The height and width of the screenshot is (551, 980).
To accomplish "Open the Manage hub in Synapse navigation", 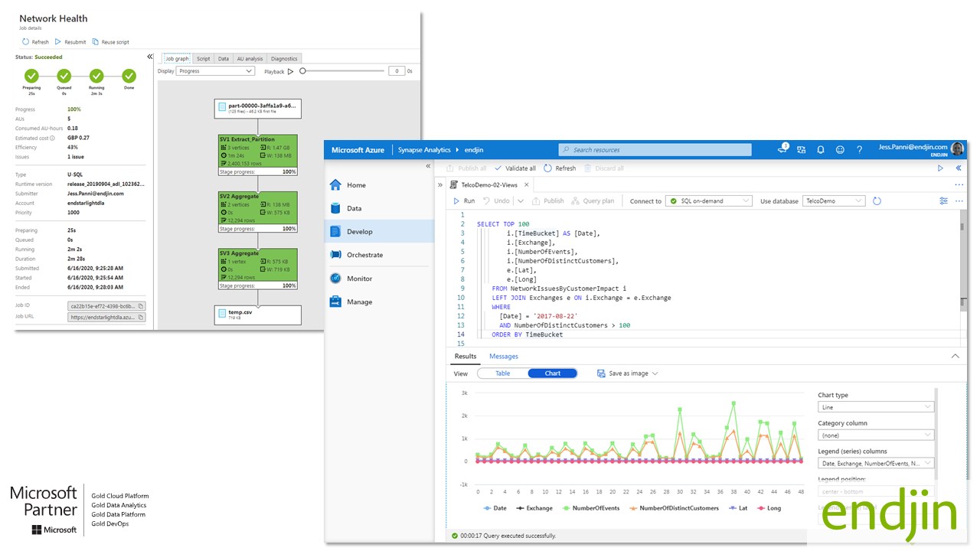I will point(379,302).
